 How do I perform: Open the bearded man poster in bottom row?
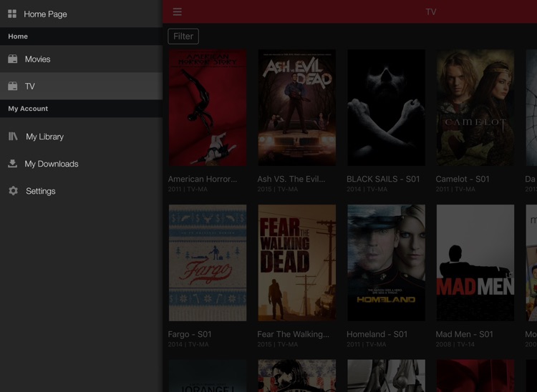[x=297, y=376]
